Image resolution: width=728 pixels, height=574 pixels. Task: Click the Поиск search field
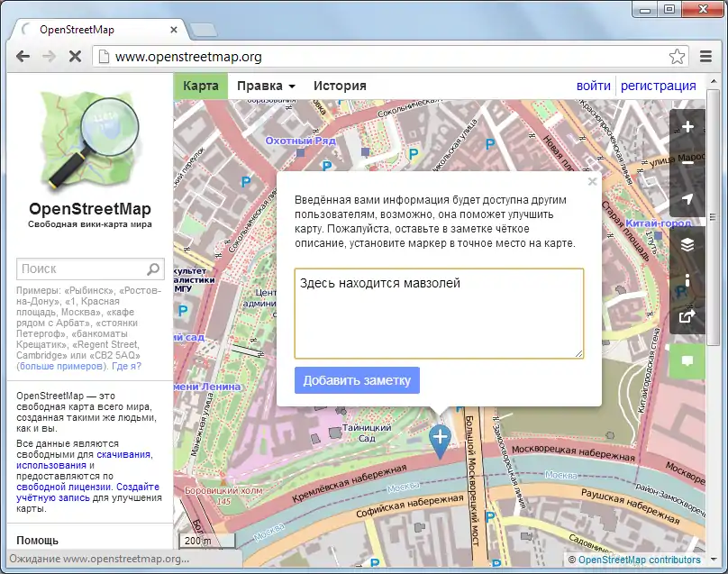pyautogui.click(x=81, y=269)
